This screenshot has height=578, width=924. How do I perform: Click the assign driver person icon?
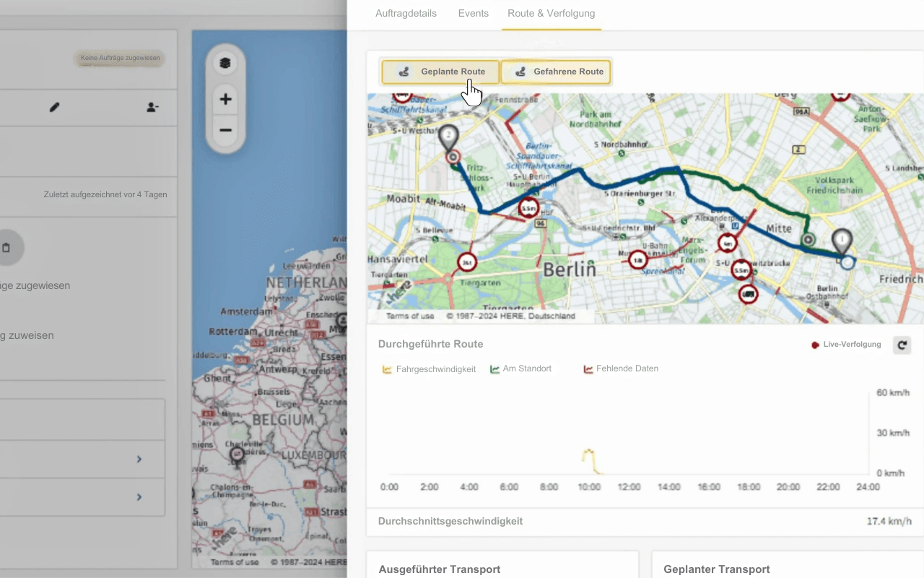click(x=152, y=107)
